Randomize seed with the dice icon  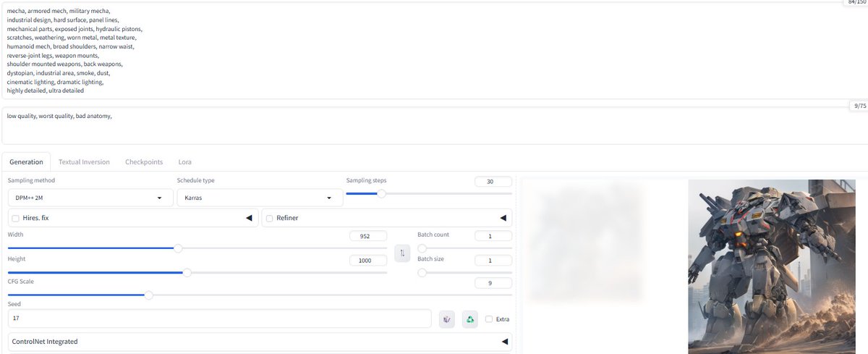[447, 319]
